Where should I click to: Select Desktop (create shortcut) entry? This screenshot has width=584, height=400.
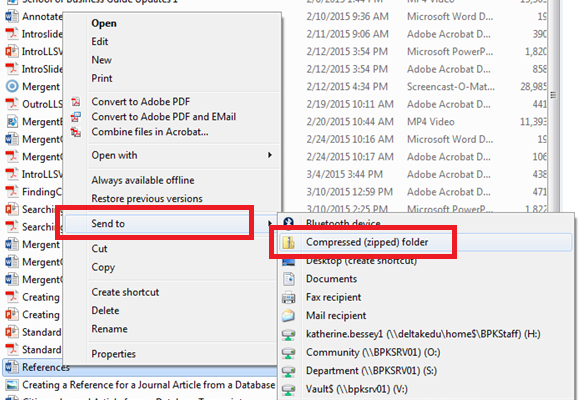pos(361,261)
